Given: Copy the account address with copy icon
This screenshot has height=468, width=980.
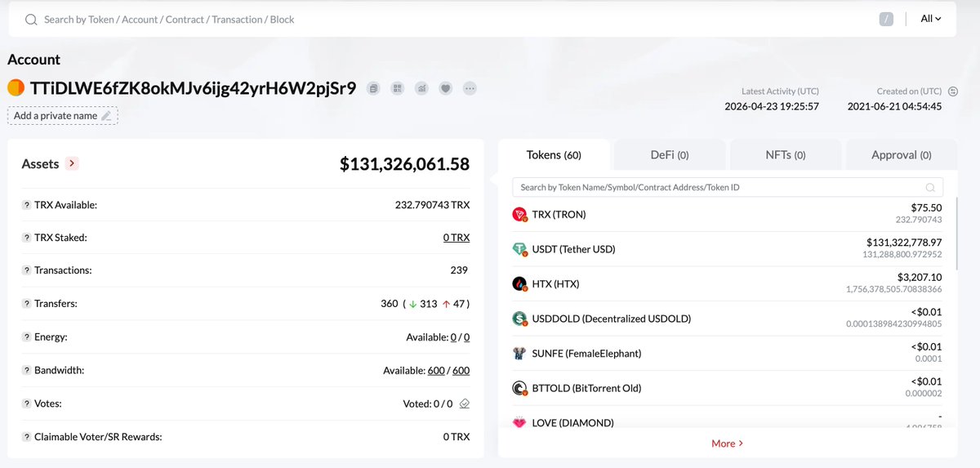Looking at the screenshot, I should (373, 88).
